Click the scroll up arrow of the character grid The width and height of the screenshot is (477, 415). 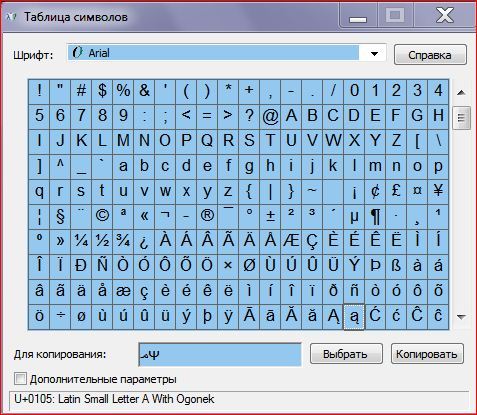461,92
